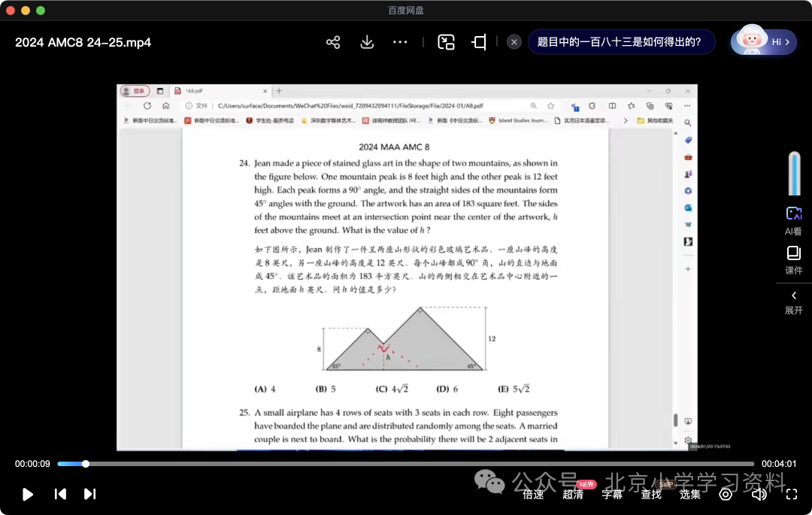This screenshot has width=812, height=515.
Task: Click the macOS green fullscreen window button
Action: tap(41, 11)
